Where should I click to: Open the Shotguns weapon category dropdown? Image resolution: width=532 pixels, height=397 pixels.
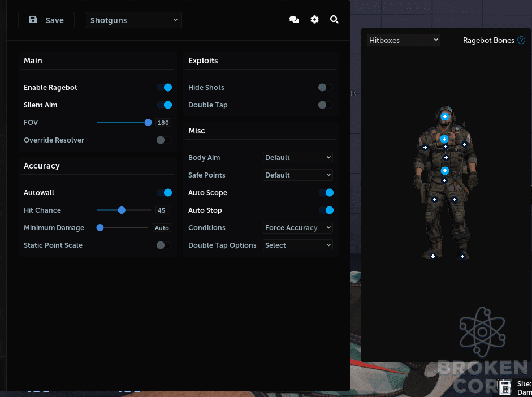click(134, 20)
